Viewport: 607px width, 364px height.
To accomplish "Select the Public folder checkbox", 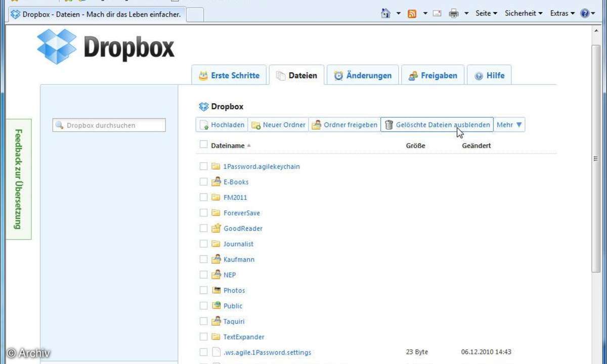I will point(203,305).
